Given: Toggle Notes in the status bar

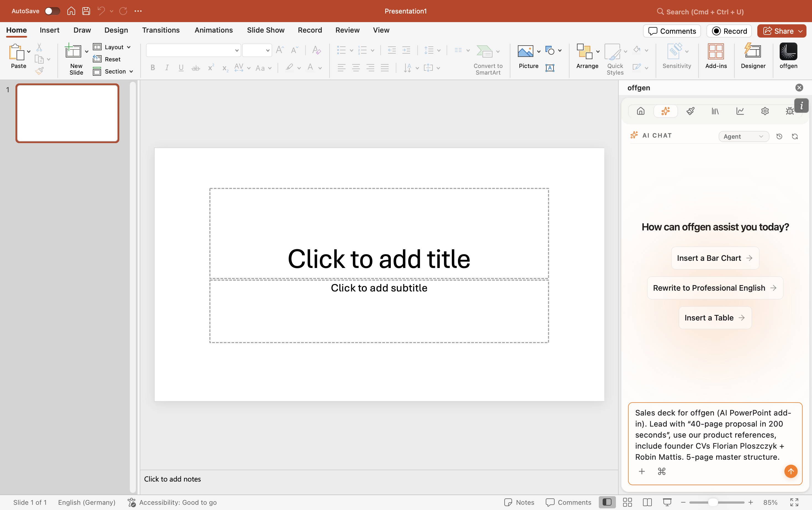Looking at the screenshot, I should (519, 502).
